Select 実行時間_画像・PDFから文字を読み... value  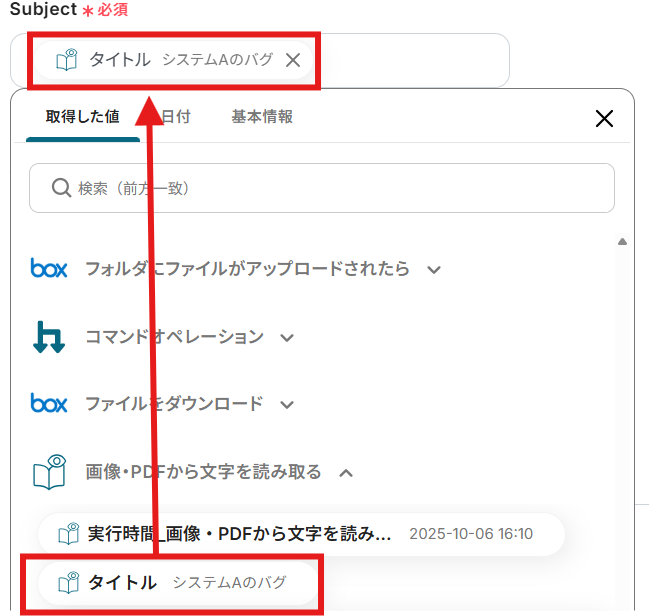click(301, 534)
